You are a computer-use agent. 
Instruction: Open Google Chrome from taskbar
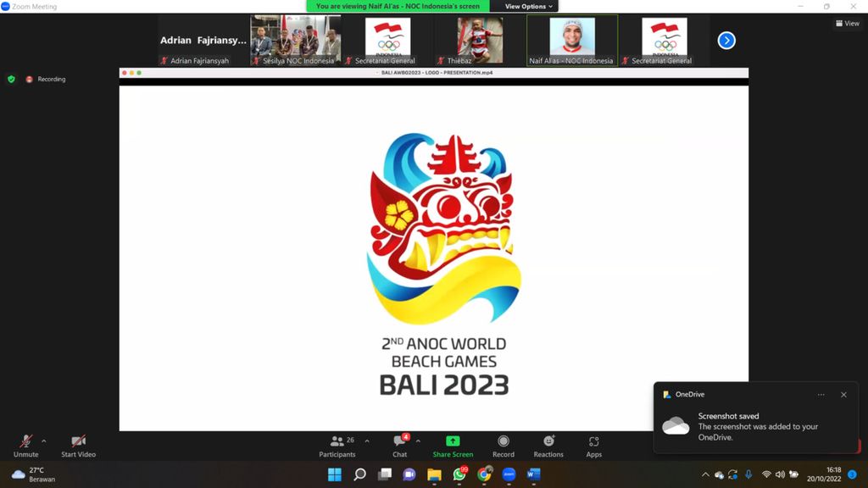484,474
